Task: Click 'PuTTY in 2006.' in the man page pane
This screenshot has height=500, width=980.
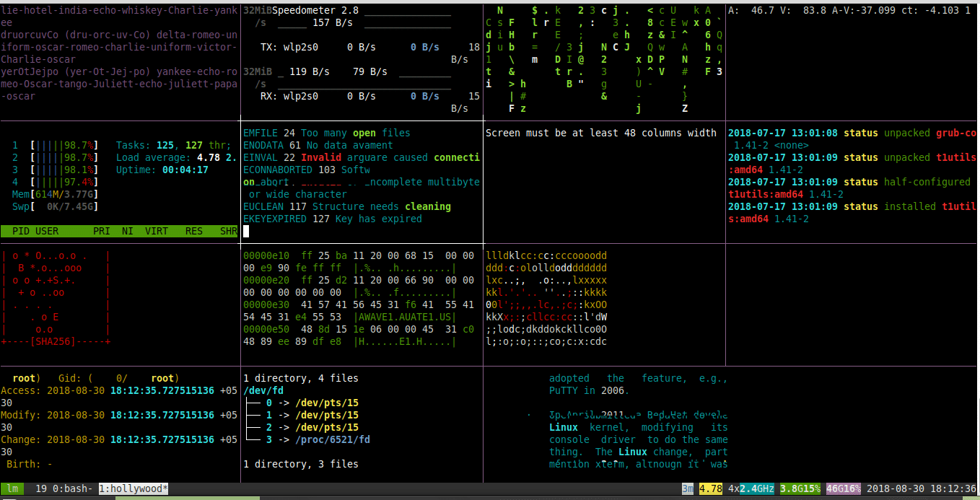Action: coord(589,390)
